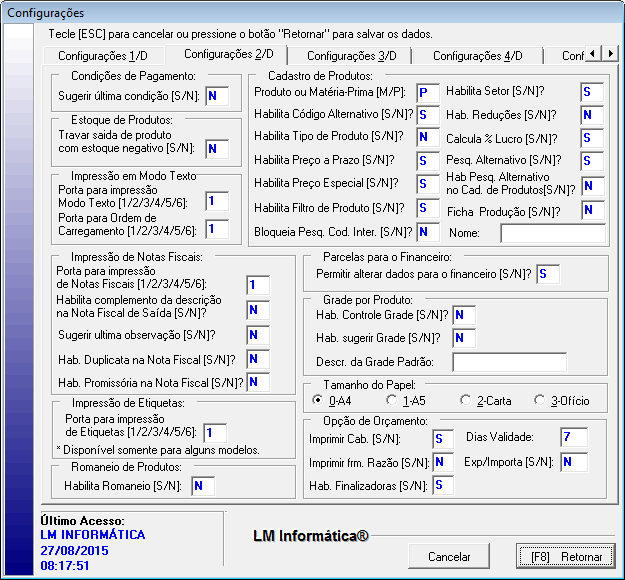Viewport: 625px width, 580px height.
Task: Choose the 1-A5 paper size
Action: pos(394,400)
